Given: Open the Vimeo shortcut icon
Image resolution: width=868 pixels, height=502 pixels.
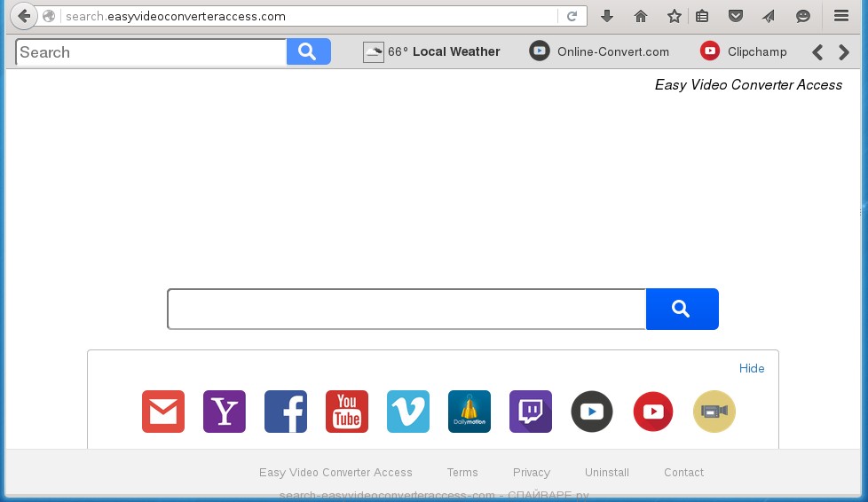Looking at the screenshot, I should click(x=408, y=412).
